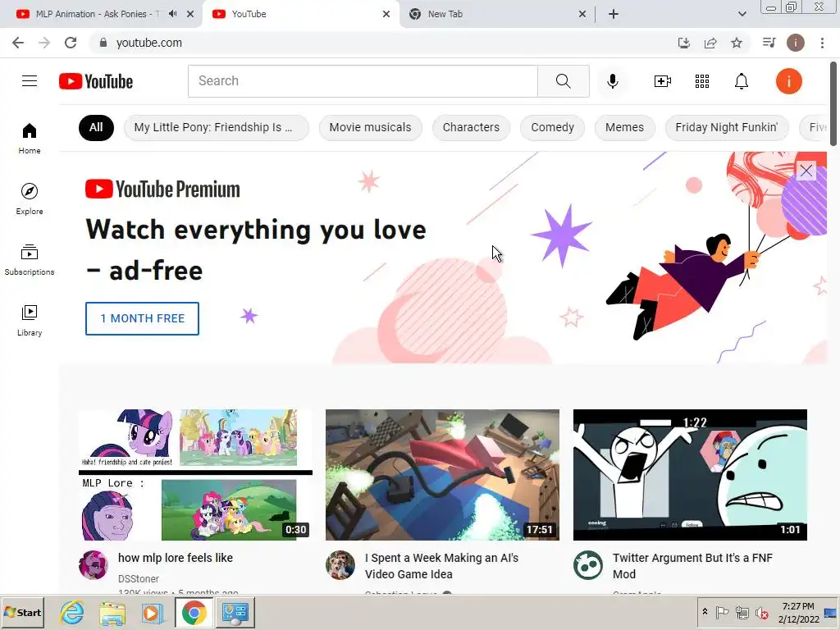The image size is (840, 630).
Task: Open channel avatar beside Twitter Argument video
Action: pos(587,565)
